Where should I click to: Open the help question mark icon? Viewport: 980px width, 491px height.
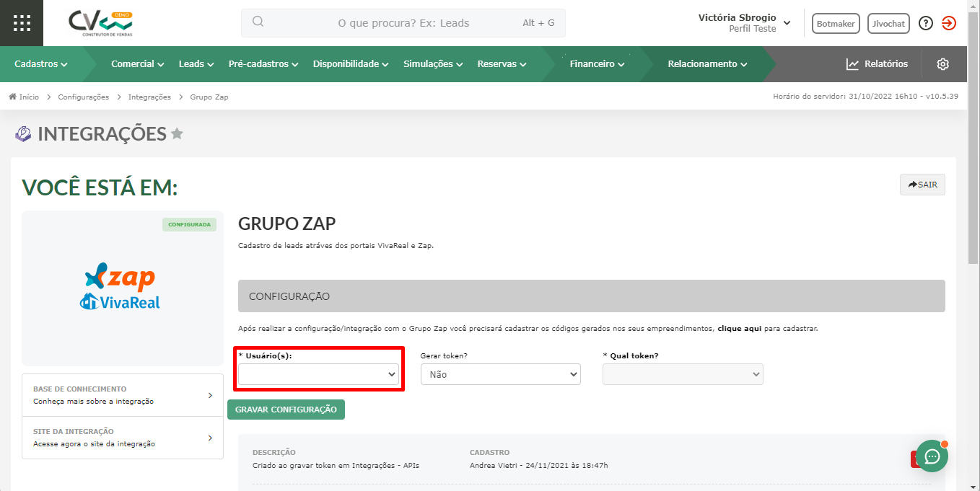926,23
